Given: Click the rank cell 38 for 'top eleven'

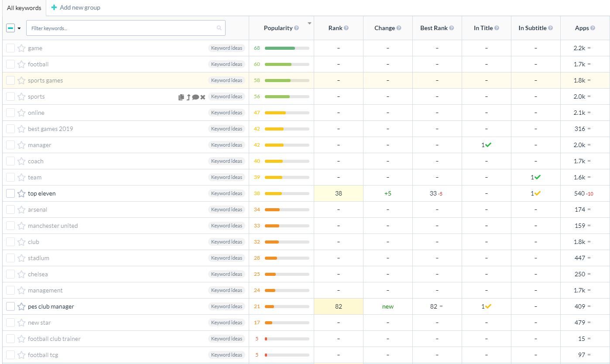Looking at the screenshot, I should 339,193.
